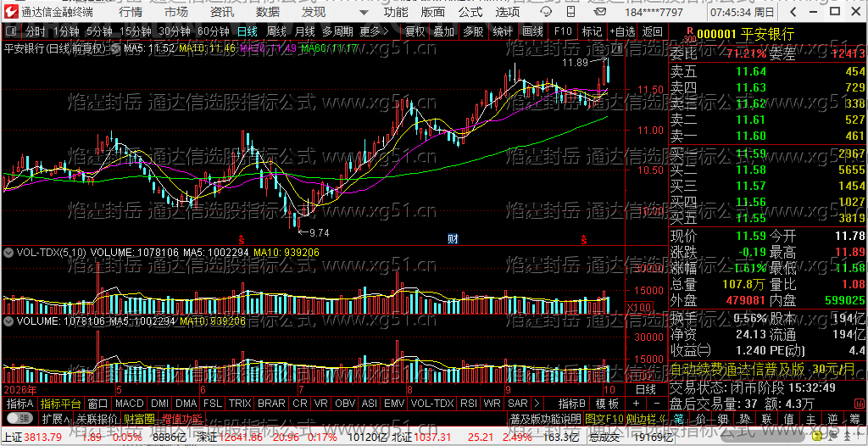Viewport: 868px width, 446px height.
Task: Click the +自选 add to watchlist button
Action: [622, 31]
